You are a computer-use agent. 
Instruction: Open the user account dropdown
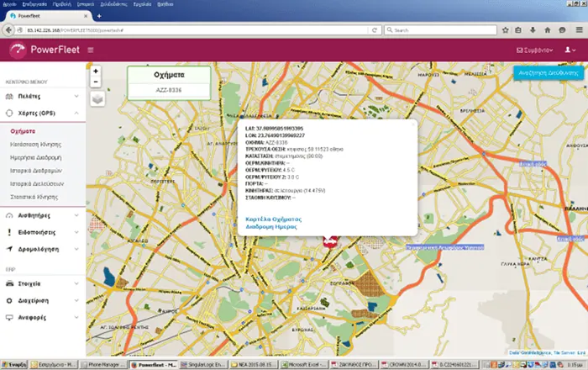(570, 50)
